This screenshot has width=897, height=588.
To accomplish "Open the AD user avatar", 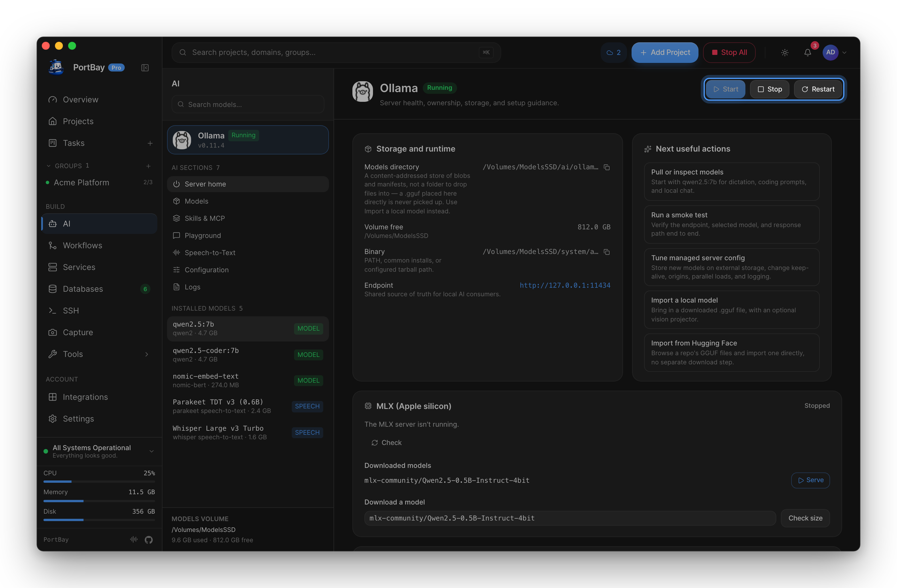I will pyautogui.click(x=830, y=52).
